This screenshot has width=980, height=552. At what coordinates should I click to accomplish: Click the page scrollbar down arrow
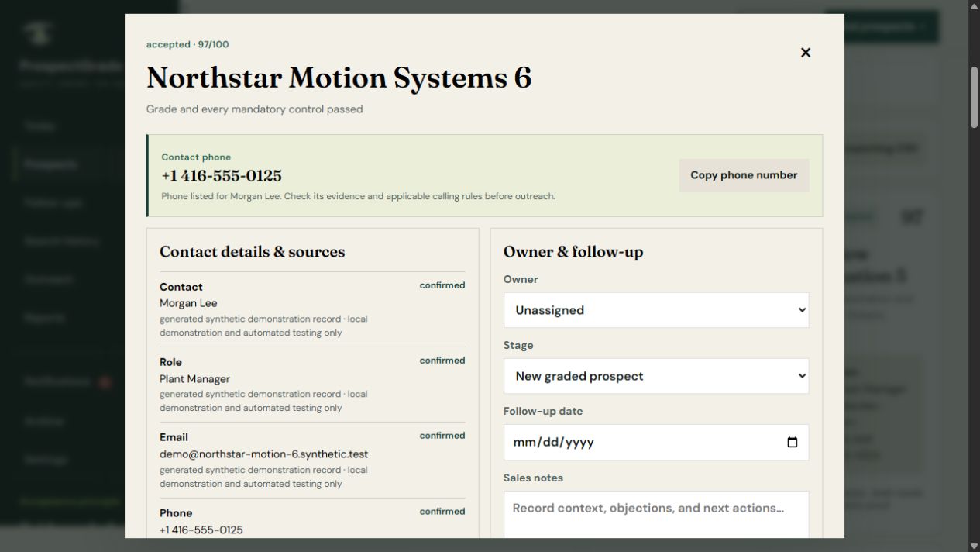[974, 547]
